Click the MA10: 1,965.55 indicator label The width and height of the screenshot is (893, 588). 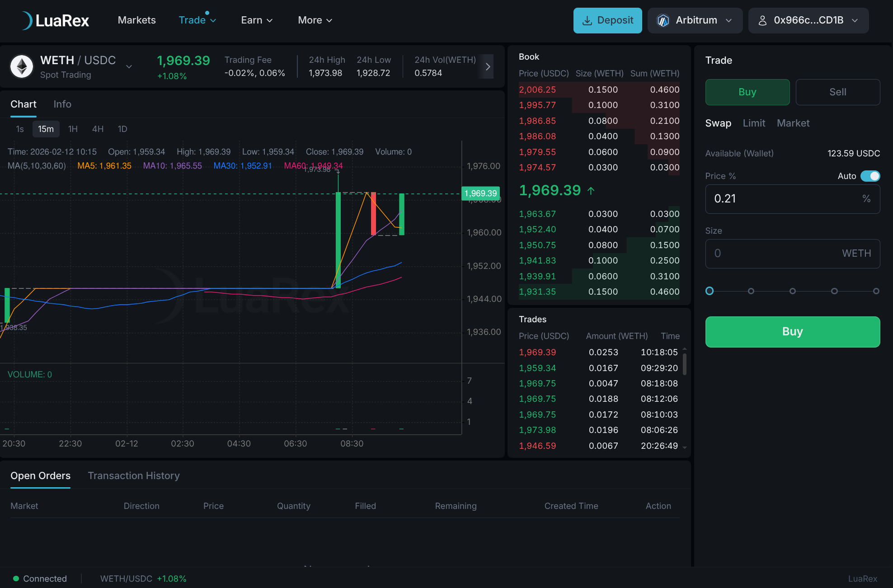tap(173, 166)
